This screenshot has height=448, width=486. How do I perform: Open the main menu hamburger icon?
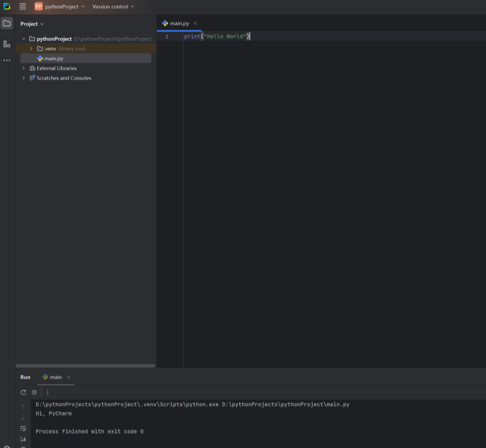tap(23, 6)
